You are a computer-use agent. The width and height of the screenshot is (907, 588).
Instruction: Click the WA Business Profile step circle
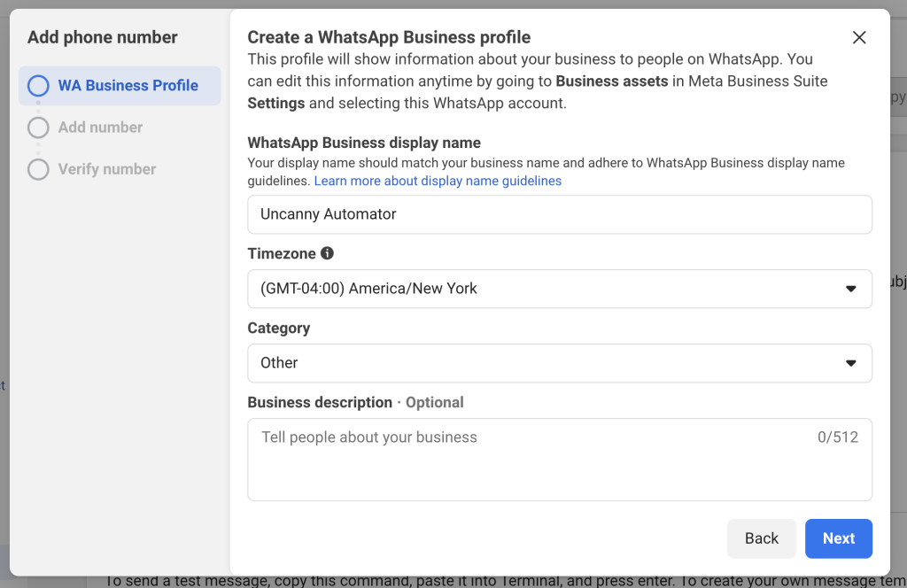pos(36,85)
